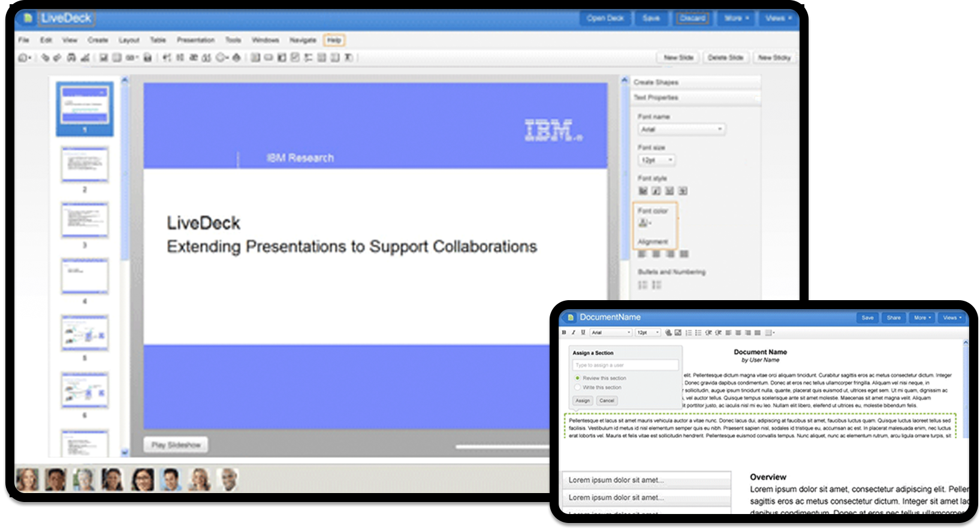980x529 pixels.
Task: Align text right in Text Properties panel
Action: (x=670, y=254)
